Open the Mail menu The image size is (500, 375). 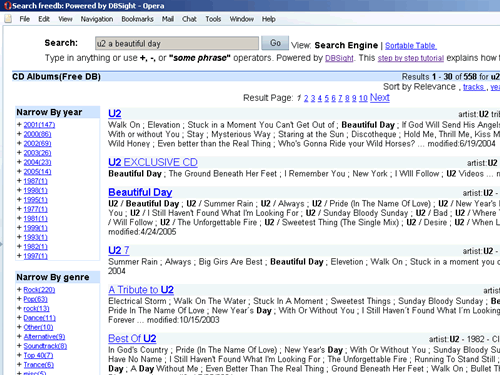coord(168,19)
